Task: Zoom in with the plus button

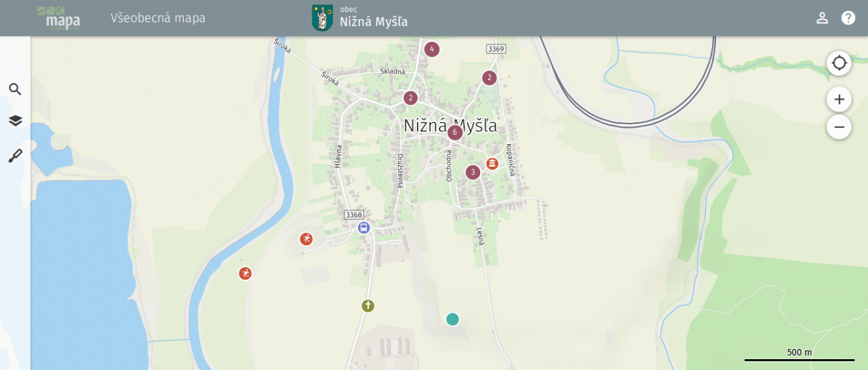Action: point(839,100)
